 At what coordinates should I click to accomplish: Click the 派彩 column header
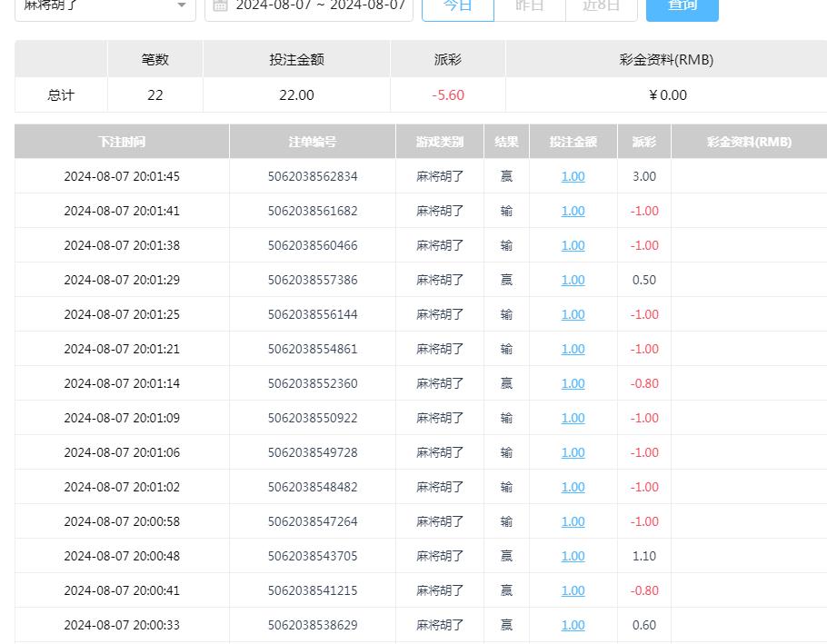(x=643, y=141)
